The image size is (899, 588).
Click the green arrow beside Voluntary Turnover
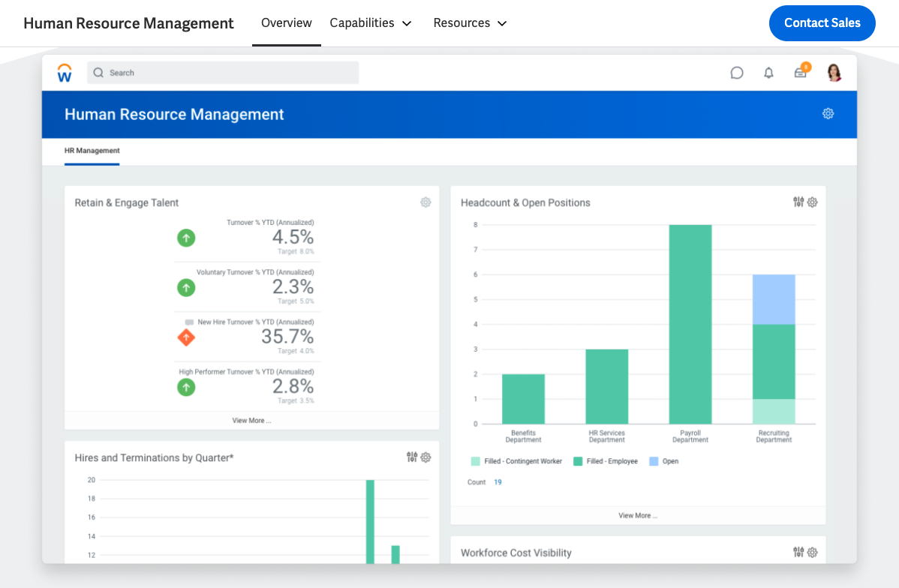tap(186, 288)
